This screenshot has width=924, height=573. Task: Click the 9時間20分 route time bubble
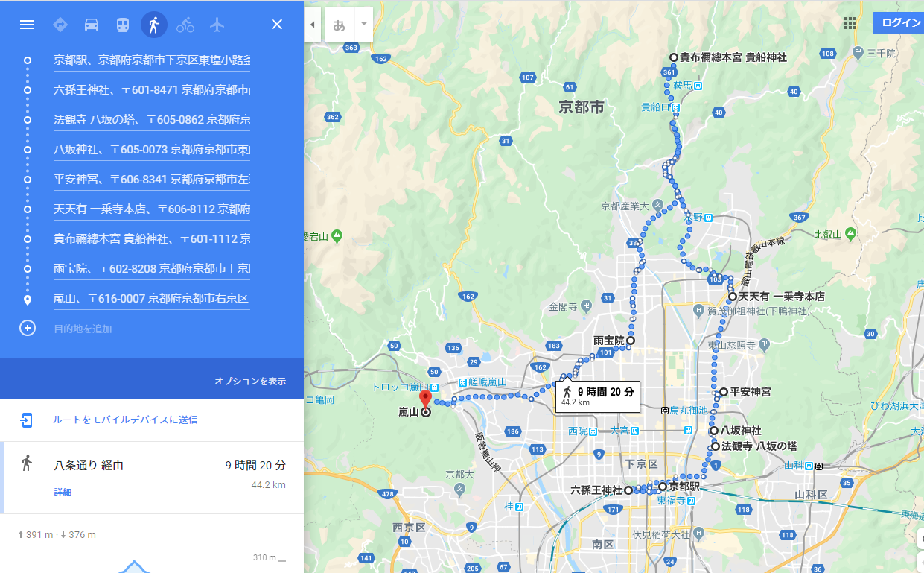click(597, 396)
